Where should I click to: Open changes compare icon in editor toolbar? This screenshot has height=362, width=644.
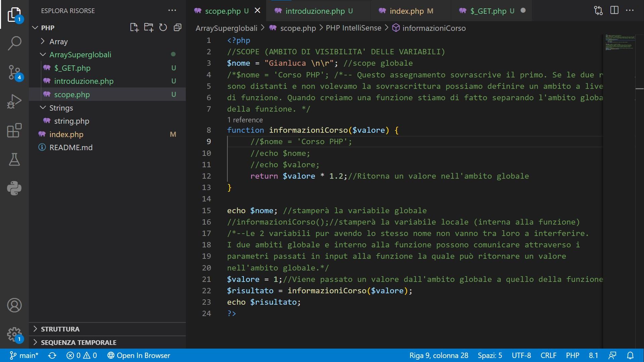pos(598,10)
